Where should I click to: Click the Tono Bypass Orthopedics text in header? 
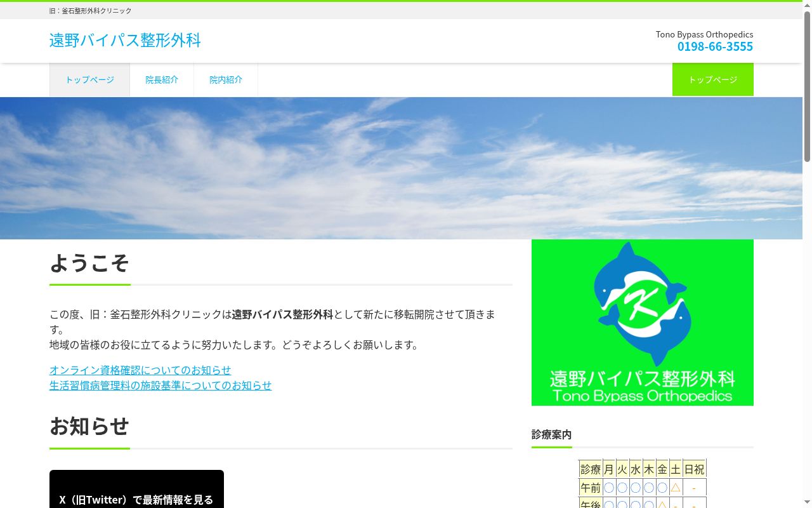(705, 34)
